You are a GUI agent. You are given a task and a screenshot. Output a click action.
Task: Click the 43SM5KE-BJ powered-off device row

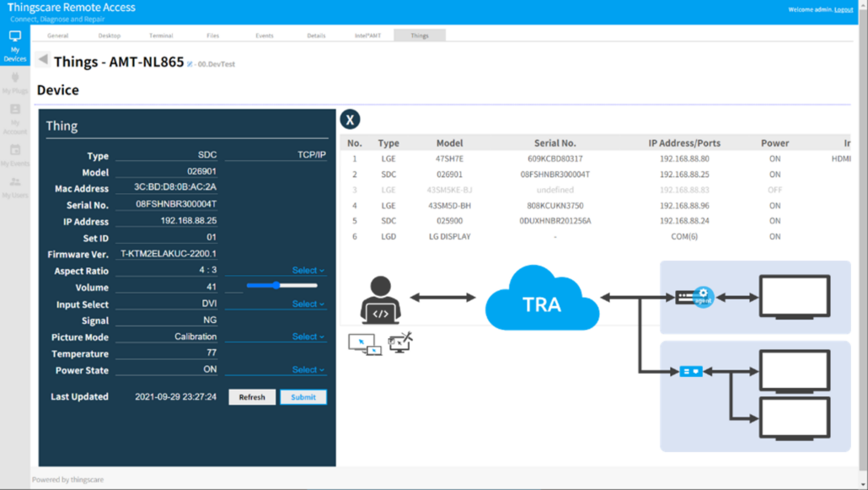point(596,190)
